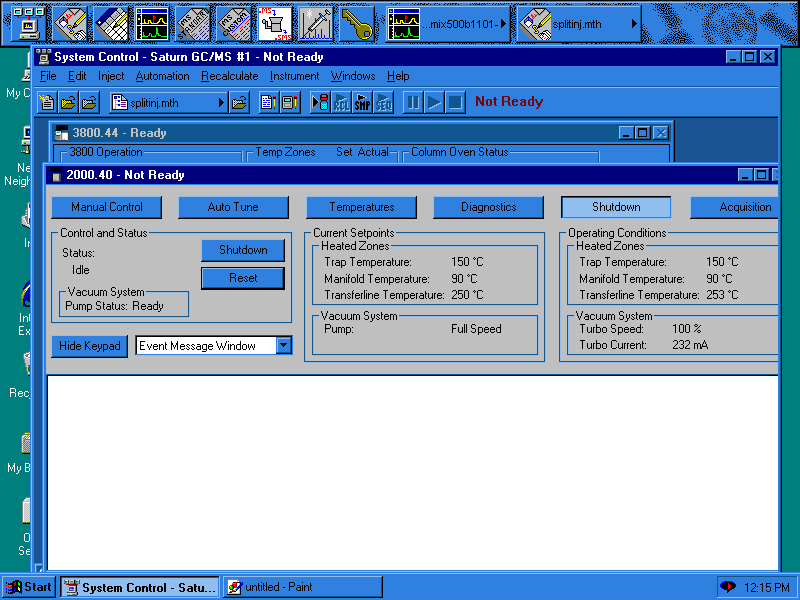Click the SEQ sequence icon
Image resolution: width=800 pixels, height=600 pixels.
383,103
